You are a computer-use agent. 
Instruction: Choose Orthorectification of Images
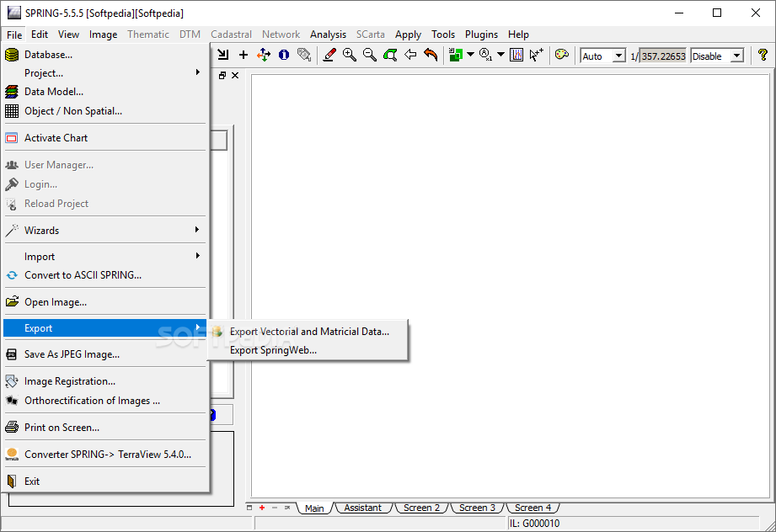point(104,401)
